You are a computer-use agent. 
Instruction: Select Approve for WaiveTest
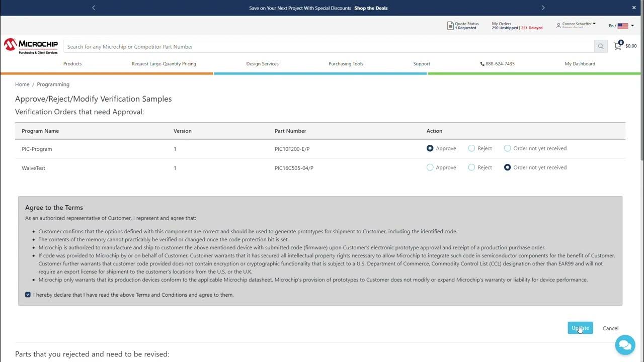coord(430,167)
